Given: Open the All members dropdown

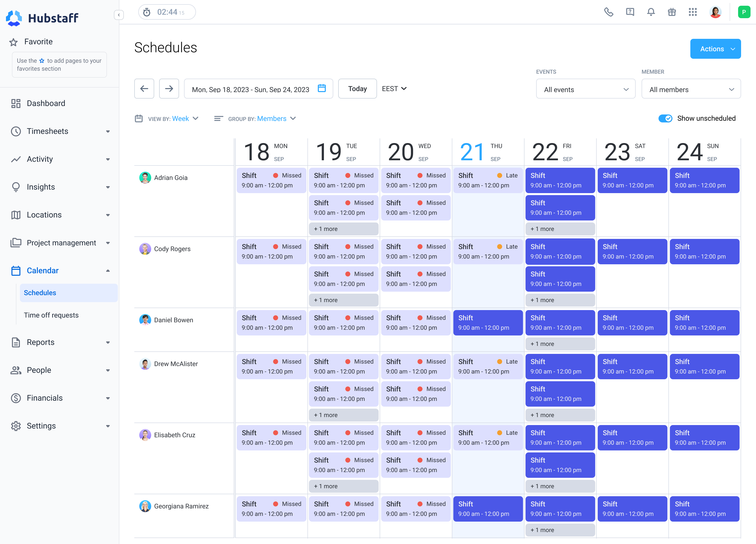Looking at the screenshot, I should 691,89.
